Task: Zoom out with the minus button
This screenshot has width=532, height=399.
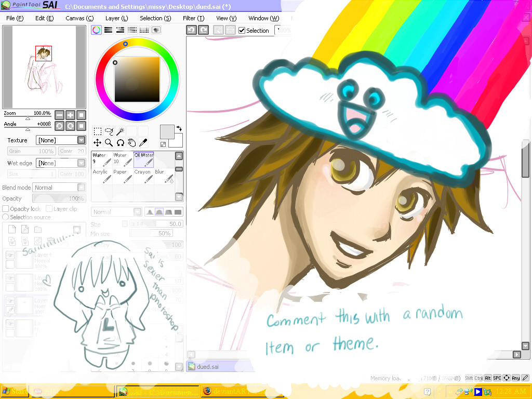Action: (x=59, y=115)
